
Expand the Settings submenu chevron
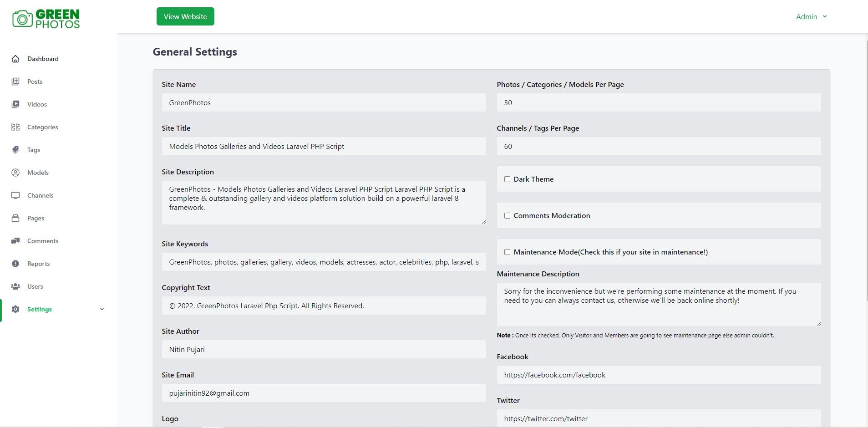click(x=102, y=309)
